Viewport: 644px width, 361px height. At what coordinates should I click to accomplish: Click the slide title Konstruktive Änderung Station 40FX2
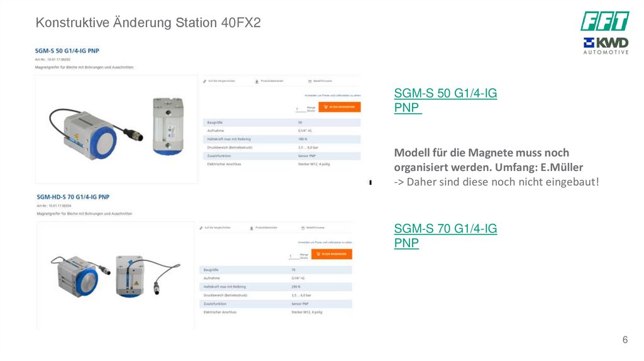pos(148,23)
